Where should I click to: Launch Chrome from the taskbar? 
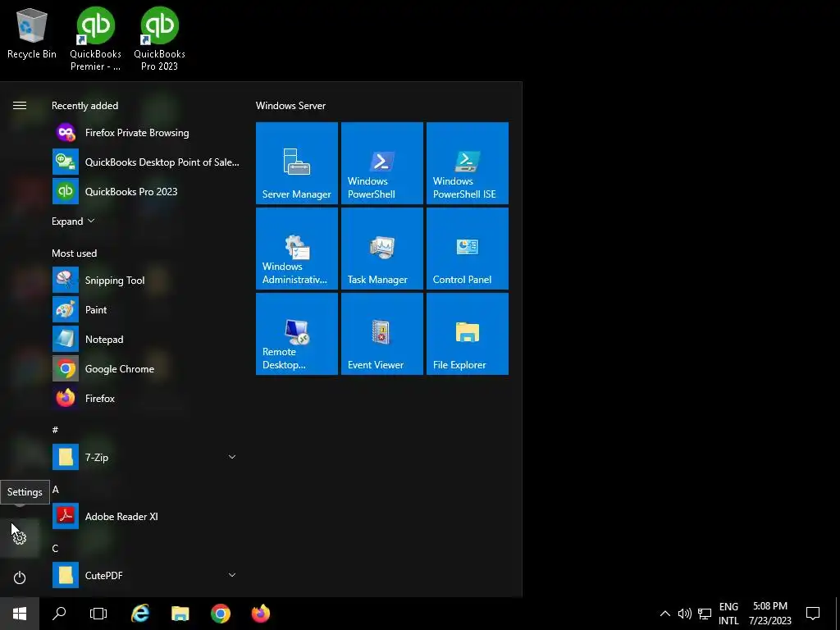(x=221, y=614)
